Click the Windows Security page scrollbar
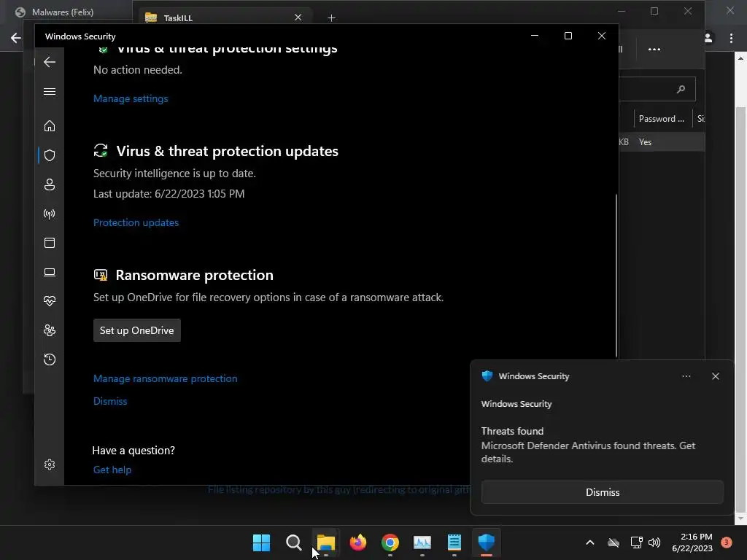The image size is (747, 560). (616, 275)
